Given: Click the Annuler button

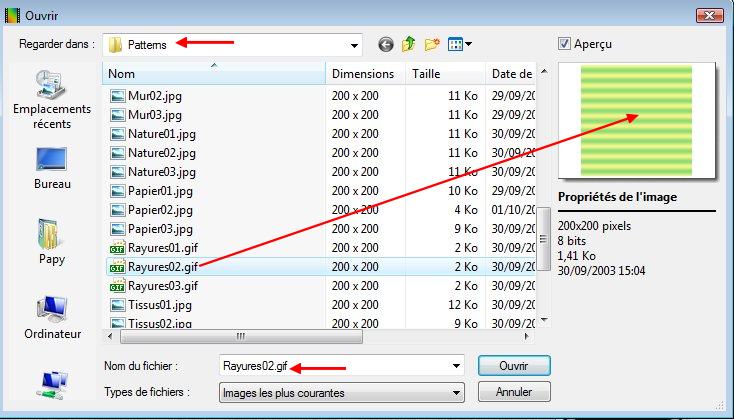Looking at the screenshot, I should (514, 392).
